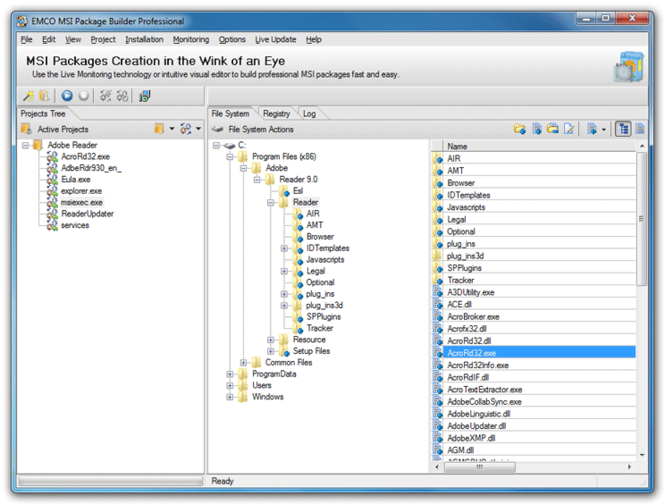Click the gears icon in Projects Tree header

186,129
